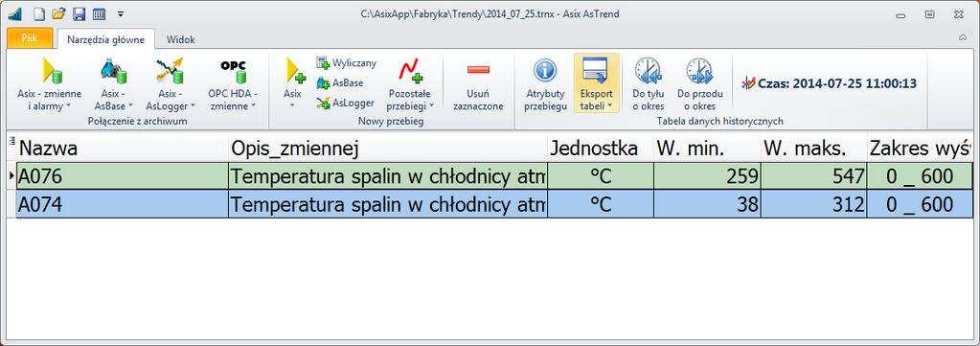Create a new trend file

pos(38,13)
